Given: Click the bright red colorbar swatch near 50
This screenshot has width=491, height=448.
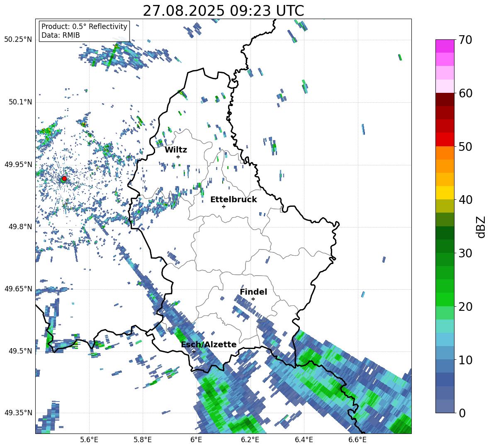Looking at the screenshot, I should (445, 140).
